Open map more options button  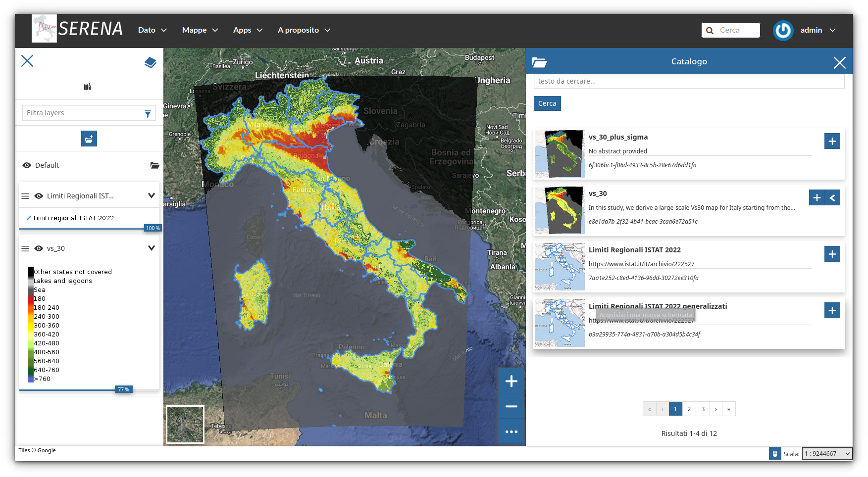(x=511, y=431)
